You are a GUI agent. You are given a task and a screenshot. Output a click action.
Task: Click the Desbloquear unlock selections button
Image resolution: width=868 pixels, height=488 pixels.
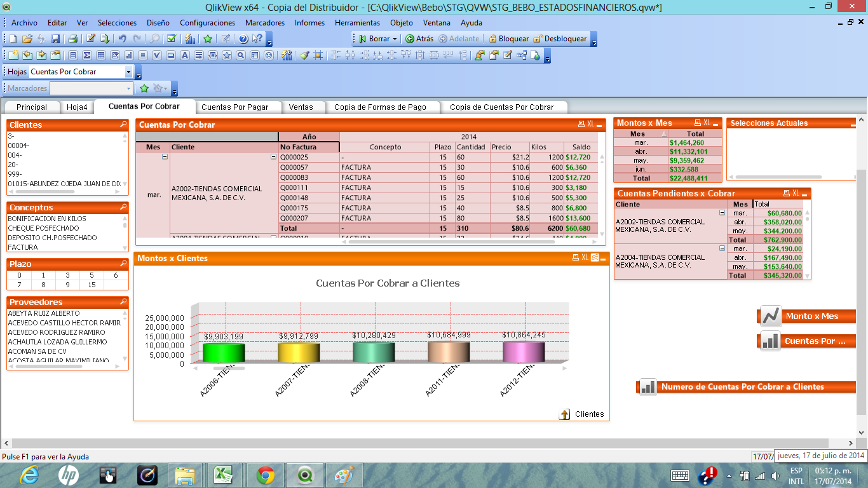click(x=560, y=39)
